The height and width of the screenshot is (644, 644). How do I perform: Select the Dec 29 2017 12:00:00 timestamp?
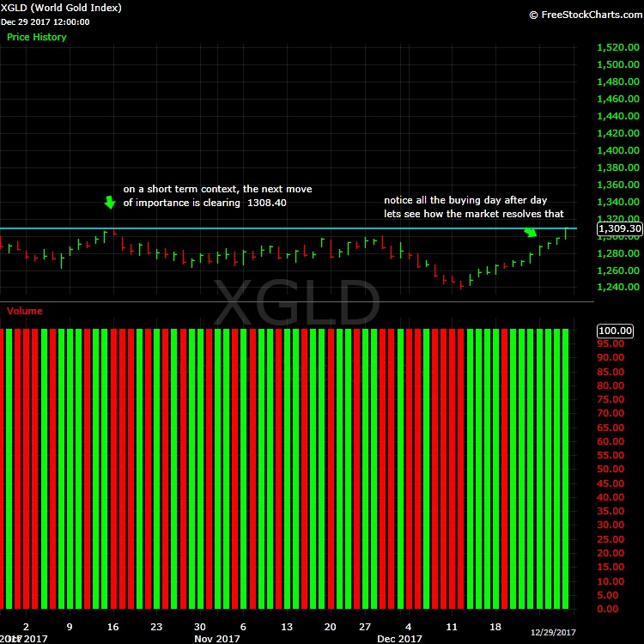45,22
